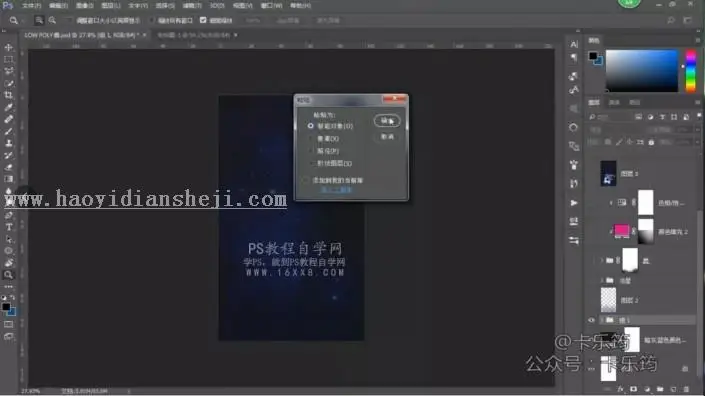Check add to current library checkbox
This screenshot has height=396, width=705.
(306, 180)
